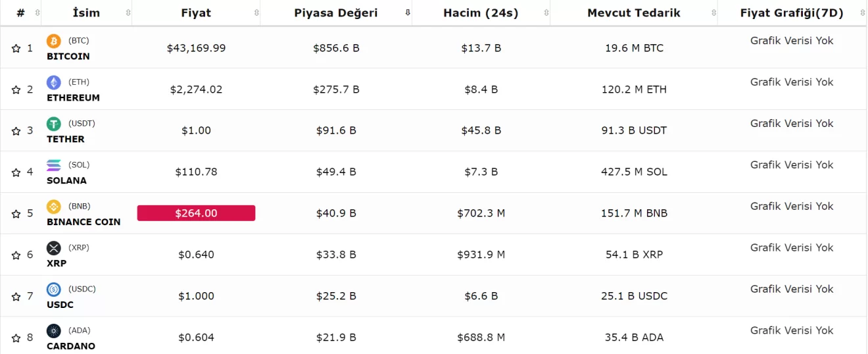Viewport: 868px width, 354px height.
Task: Click the Binance Coin logo icon
Action: (54, 207)
